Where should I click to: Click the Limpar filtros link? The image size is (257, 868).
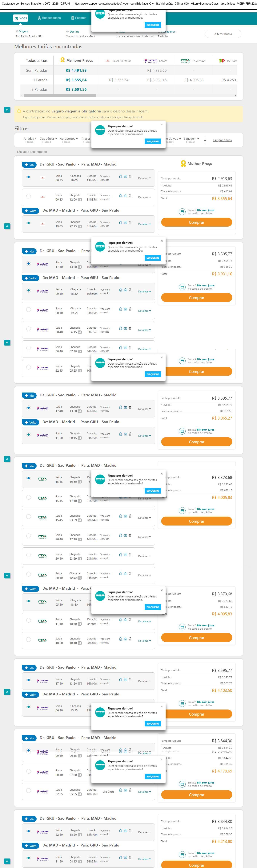(222, 140)
